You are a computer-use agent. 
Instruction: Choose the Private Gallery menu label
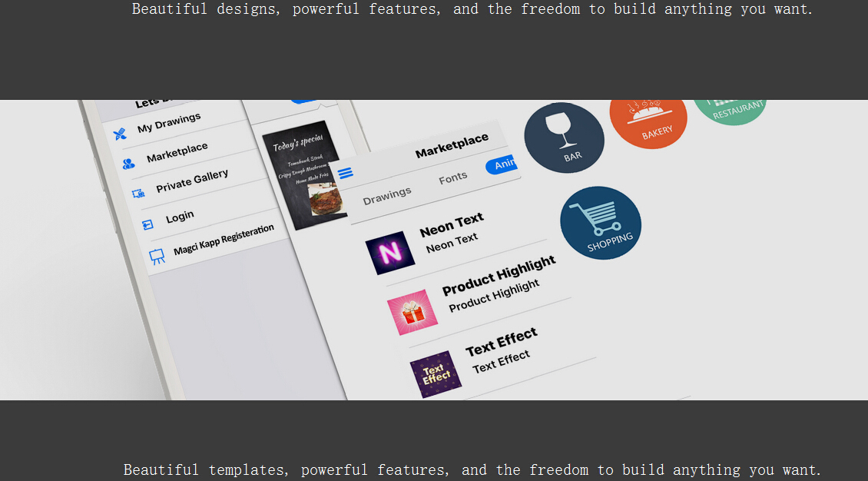pyautogui.click(x=192, y=181)
